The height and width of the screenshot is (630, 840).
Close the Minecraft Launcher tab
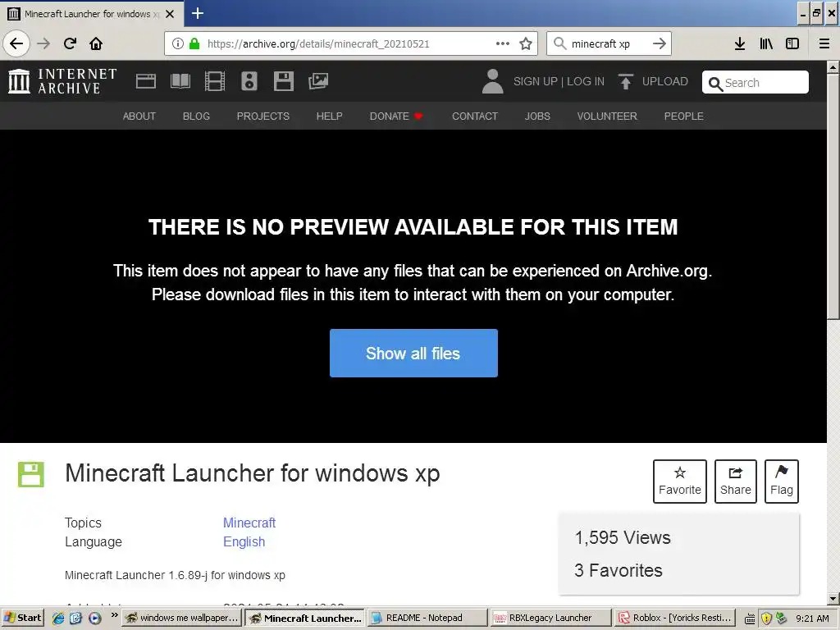[170, 14]
